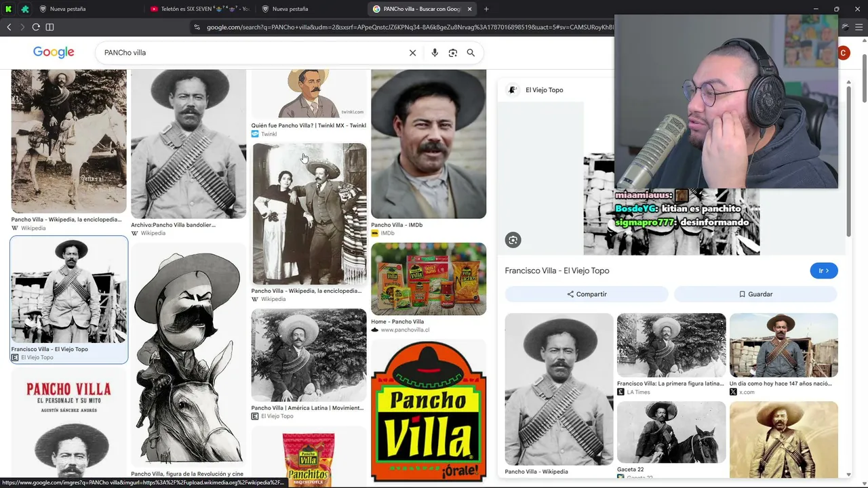Image resolution: width=868 pixels, height=488 pixels.
Task: Reload the page with the refresh icon
Action: [x=36, y=27]
